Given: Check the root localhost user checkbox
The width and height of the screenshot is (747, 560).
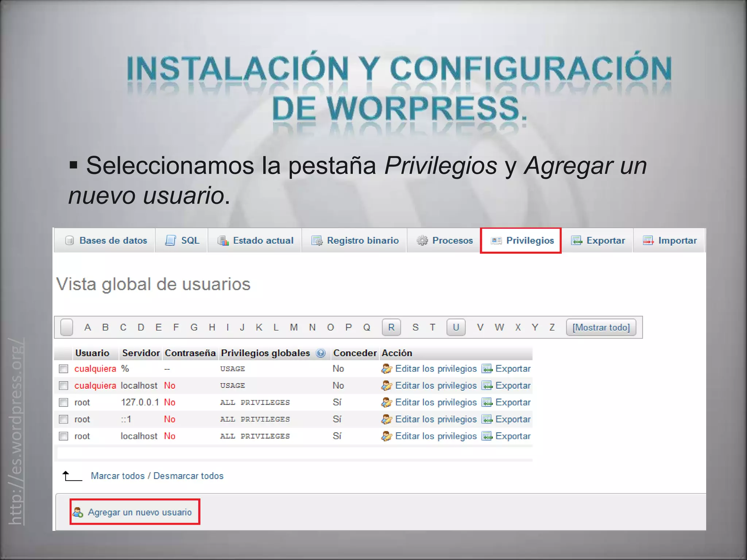Looking at the screenshot, I should point(63,436).
